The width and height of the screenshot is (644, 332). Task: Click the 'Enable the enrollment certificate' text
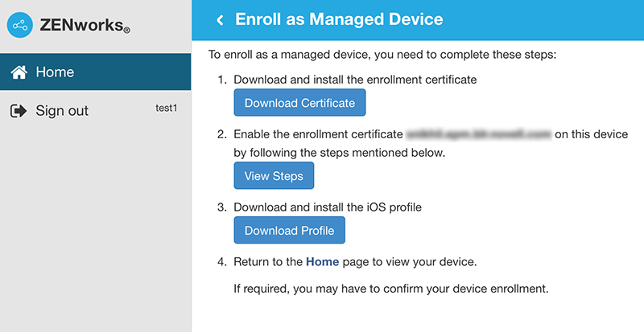pyautogui.click(x=318, y=134)
